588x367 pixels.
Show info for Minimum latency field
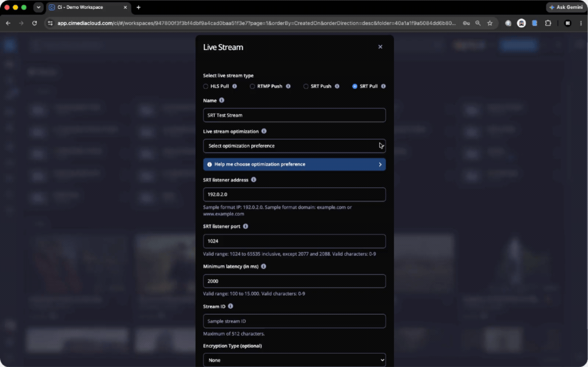point(264,267)
